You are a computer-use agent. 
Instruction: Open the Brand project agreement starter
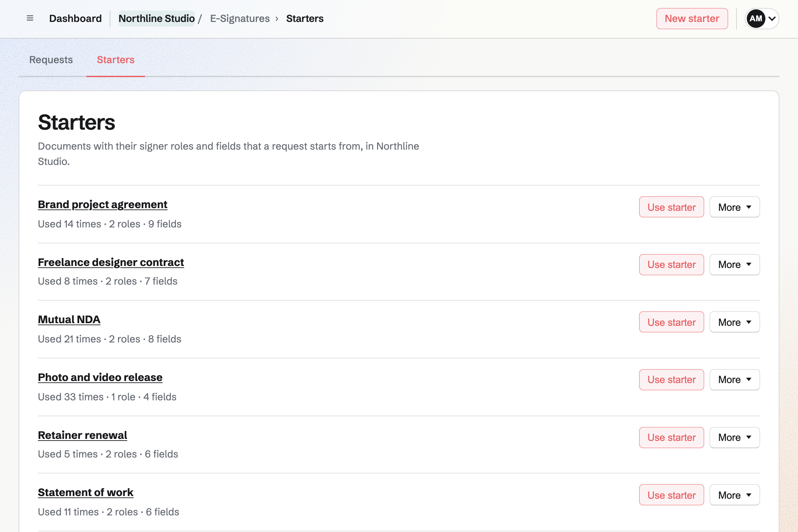(x=102, y=204)
